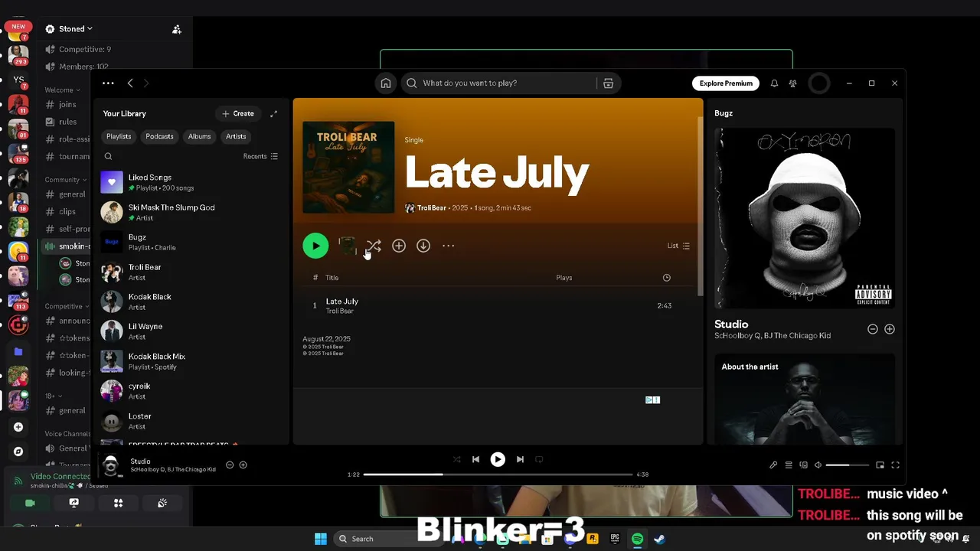The width and height of the screenshot is (980, 551).
Task: Mute the Spotify volume
Action: 818,465
